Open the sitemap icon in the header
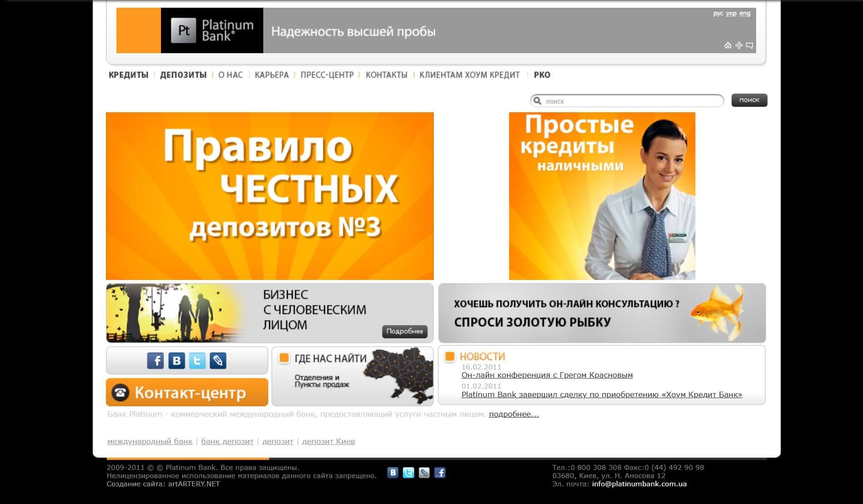Viewport: 863px width, 504px height. 739,45
